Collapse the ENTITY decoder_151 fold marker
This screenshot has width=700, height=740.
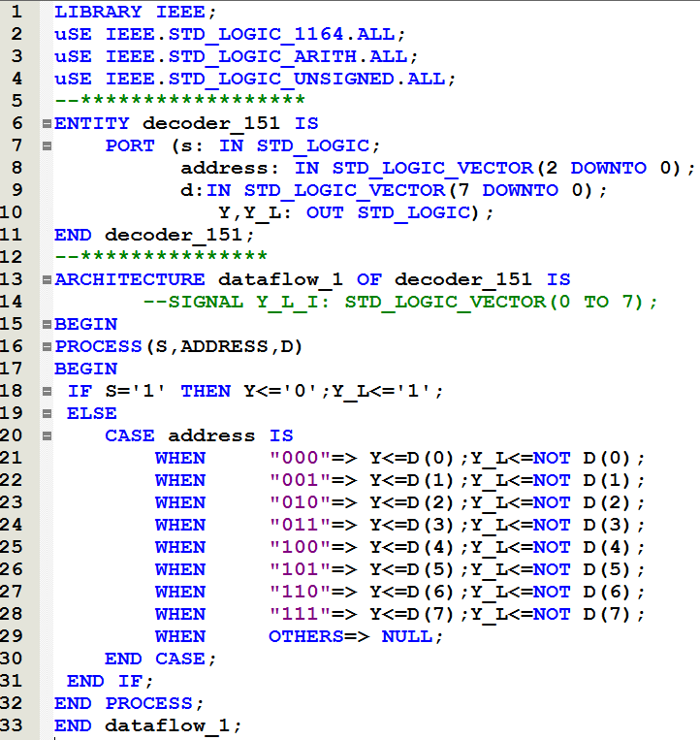click(47, 123)
